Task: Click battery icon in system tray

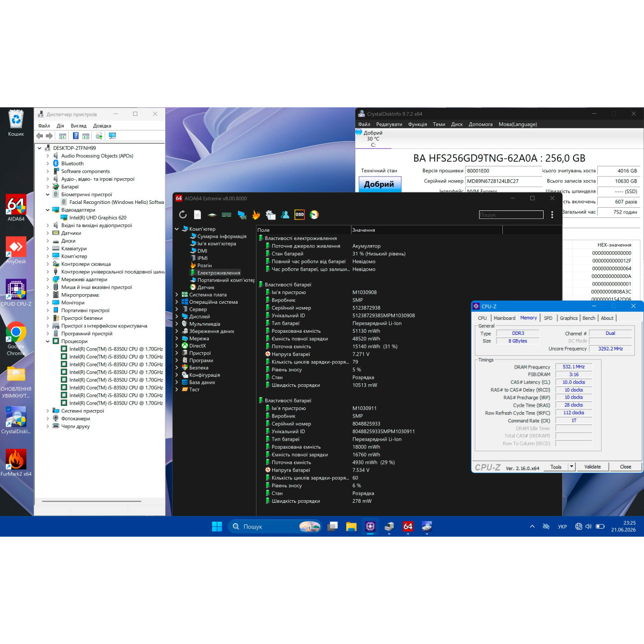Action: (600, 526)
